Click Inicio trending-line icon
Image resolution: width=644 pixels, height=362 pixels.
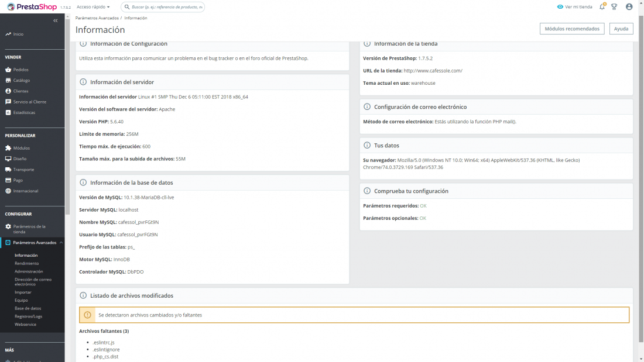(x=8, y=34)
